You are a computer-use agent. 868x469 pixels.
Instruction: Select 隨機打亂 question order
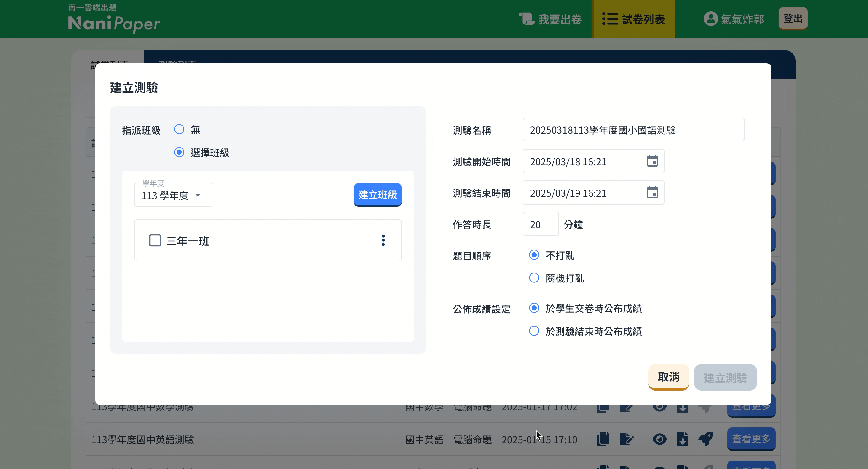534,278
